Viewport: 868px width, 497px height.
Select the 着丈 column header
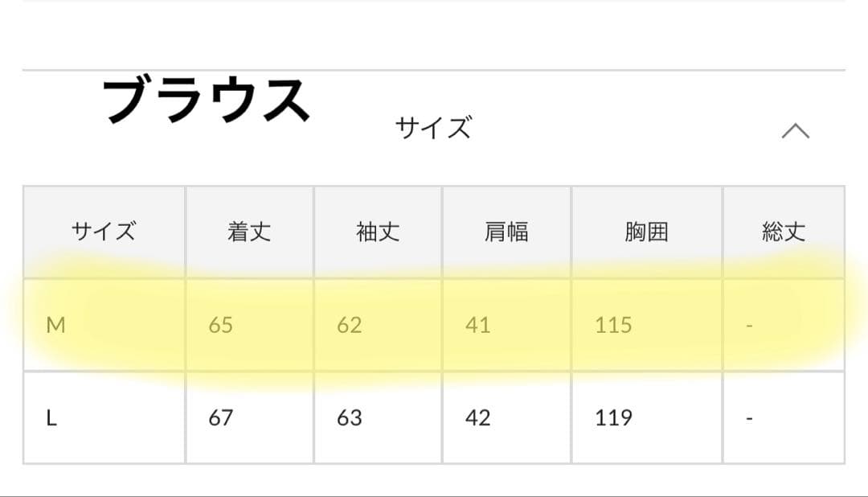(249, 232)
